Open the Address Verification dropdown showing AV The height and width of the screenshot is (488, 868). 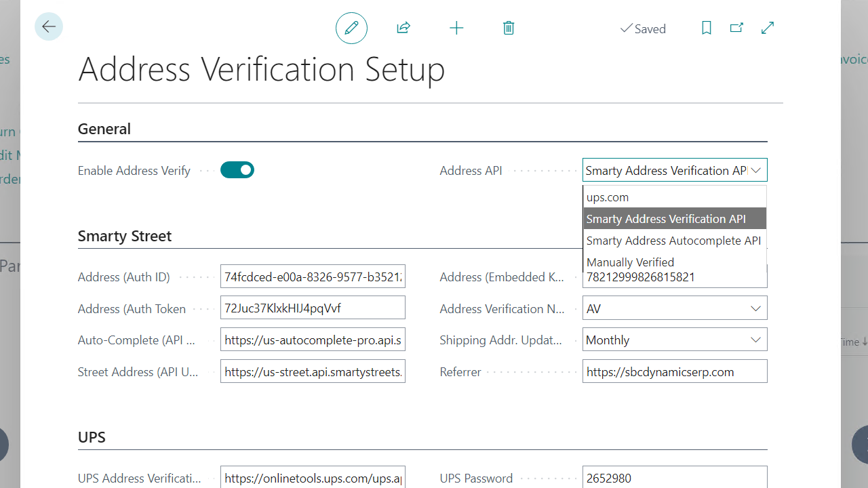point(755,308)
